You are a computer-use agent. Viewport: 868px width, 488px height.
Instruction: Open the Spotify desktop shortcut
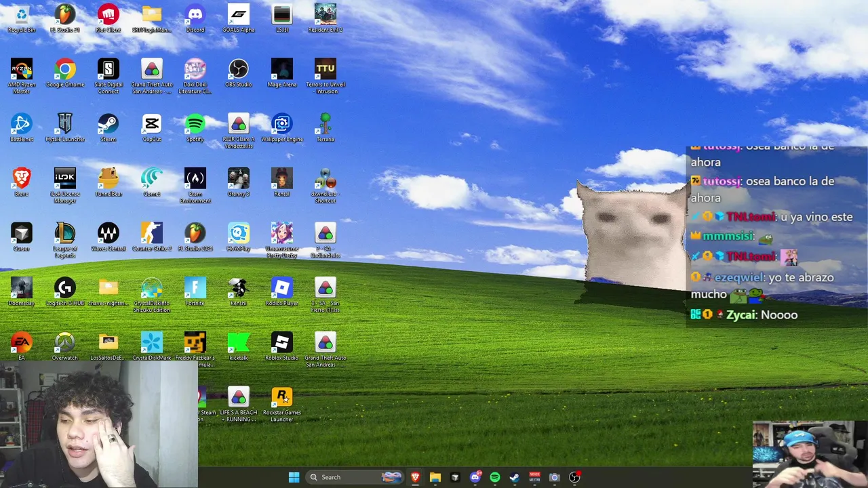[195, 127]
